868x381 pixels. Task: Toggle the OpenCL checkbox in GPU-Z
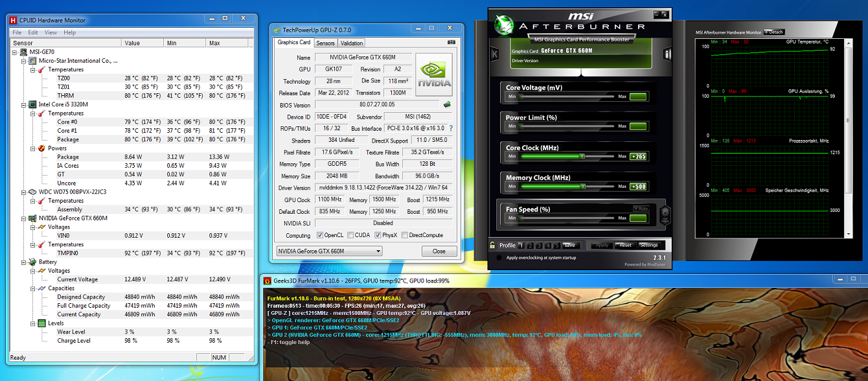(319, 235)
